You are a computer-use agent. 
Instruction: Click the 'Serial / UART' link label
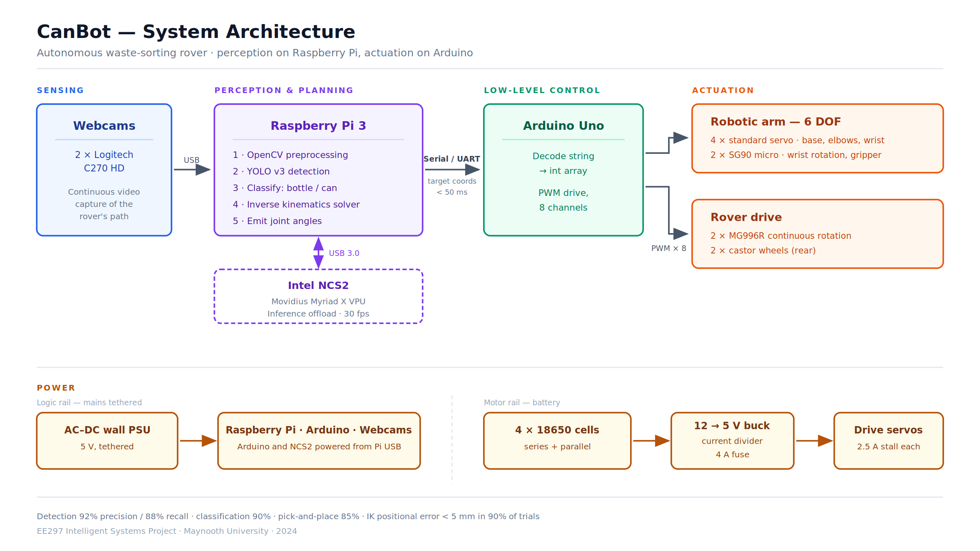(x=452, y=159)
